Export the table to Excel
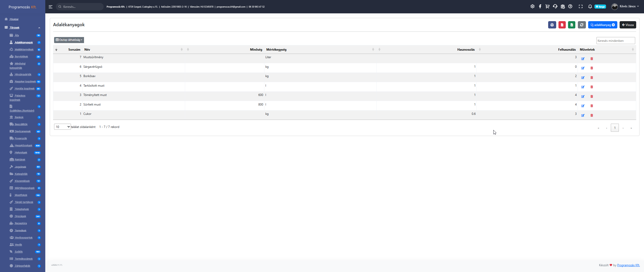The image size is (644, 272). coord(572,25)
